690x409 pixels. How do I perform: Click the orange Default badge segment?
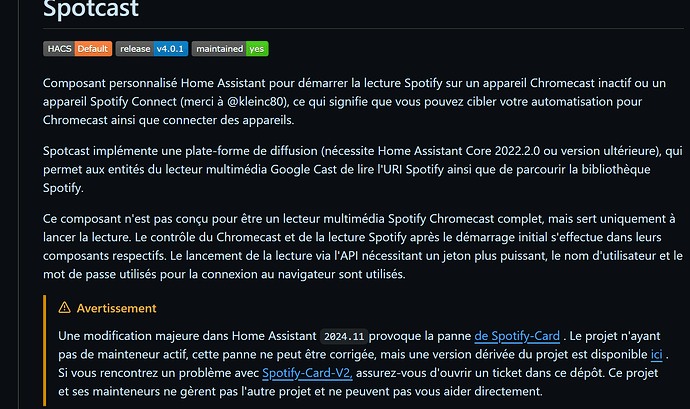click(x=93, y=49)
